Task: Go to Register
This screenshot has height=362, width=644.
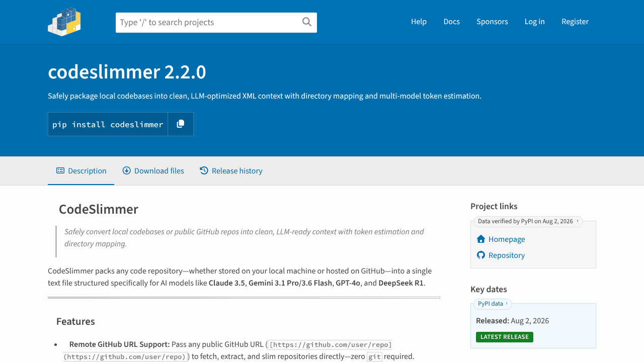Action: [575, 22]
